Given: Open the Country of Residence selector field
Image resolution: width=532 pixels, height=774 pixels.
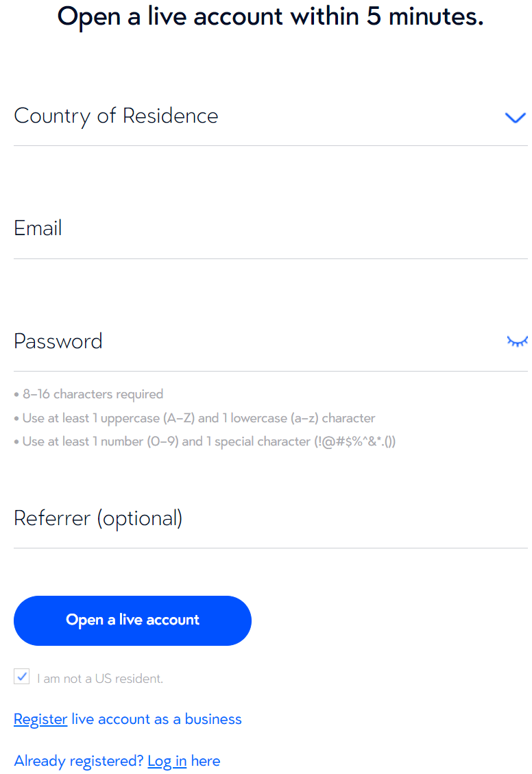Looking at the screenshot, I should [261, 117].
